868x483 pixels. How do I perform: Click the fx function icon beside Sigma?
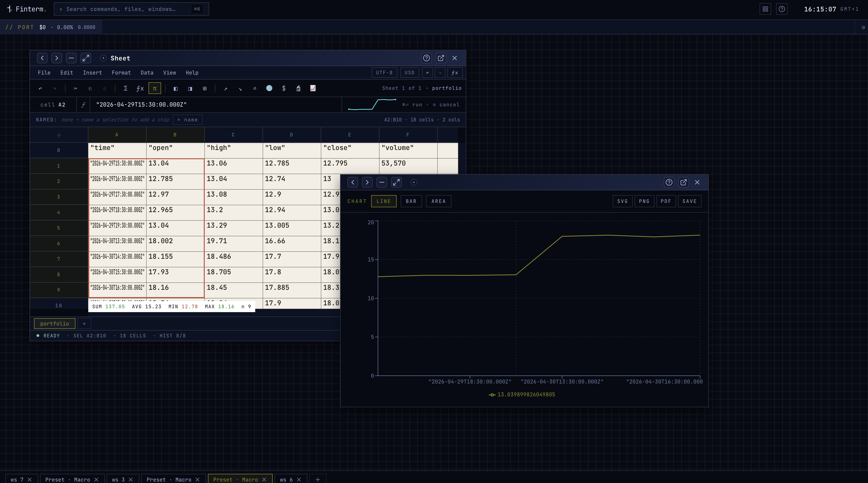tap(140, 88)
